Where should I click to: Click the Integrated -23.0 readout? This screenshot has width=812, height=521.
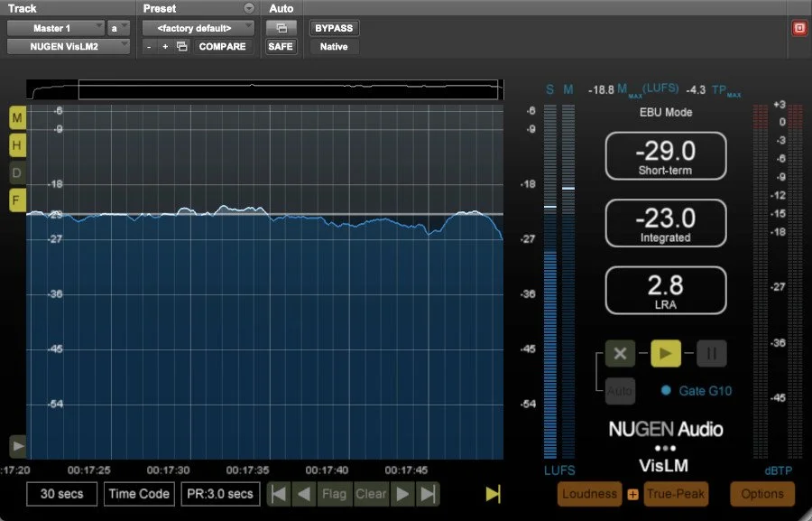coord(666,223)
